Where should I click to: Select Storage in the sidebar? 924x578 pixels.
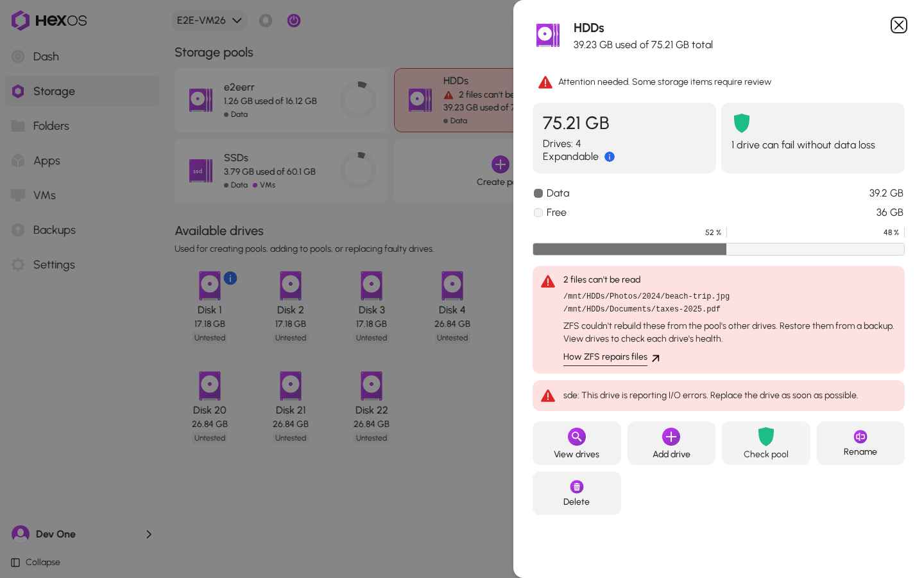point(82,91)
